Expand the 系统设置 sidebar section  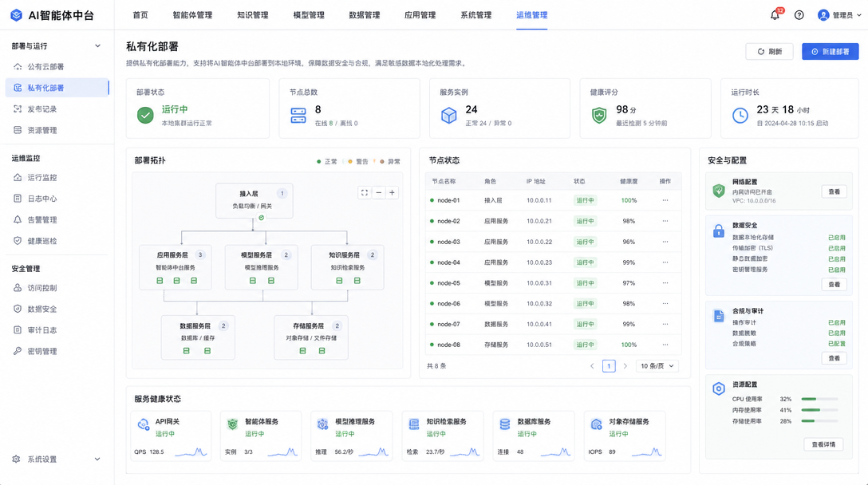(x=97, y=459)
